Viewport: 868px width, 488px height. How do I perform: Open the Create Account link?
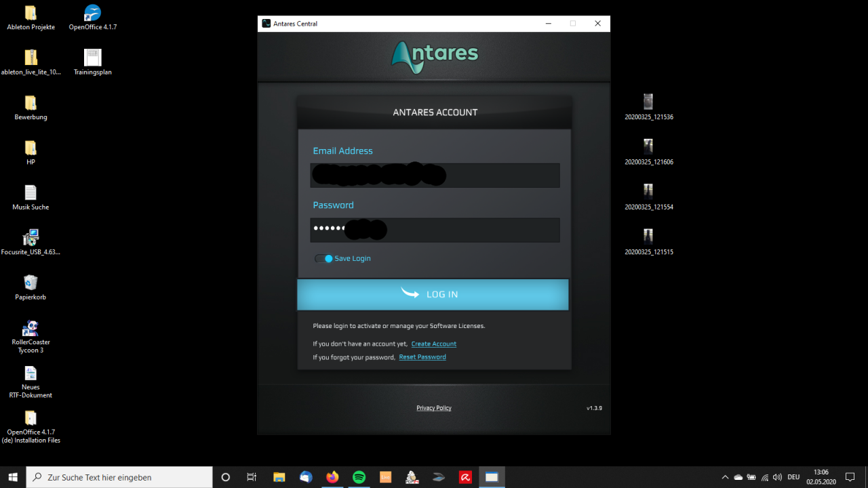433,344
